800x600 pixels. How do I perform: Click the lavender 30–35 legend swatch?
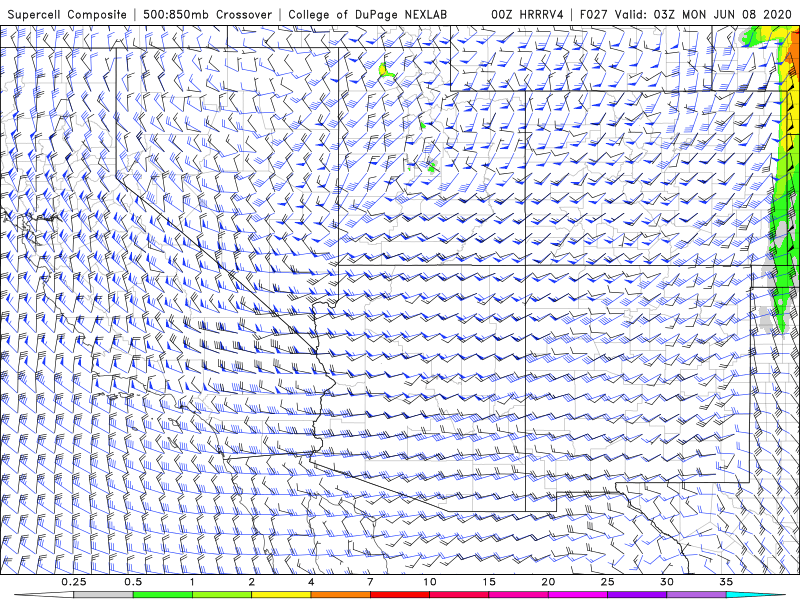696,595
